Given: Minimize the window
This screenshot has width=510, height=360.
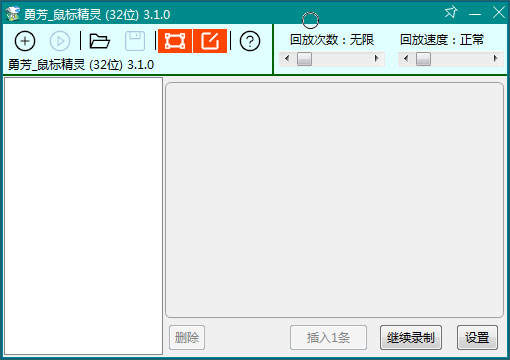Looking at the screenshot, I should click(x=475, y=14).
